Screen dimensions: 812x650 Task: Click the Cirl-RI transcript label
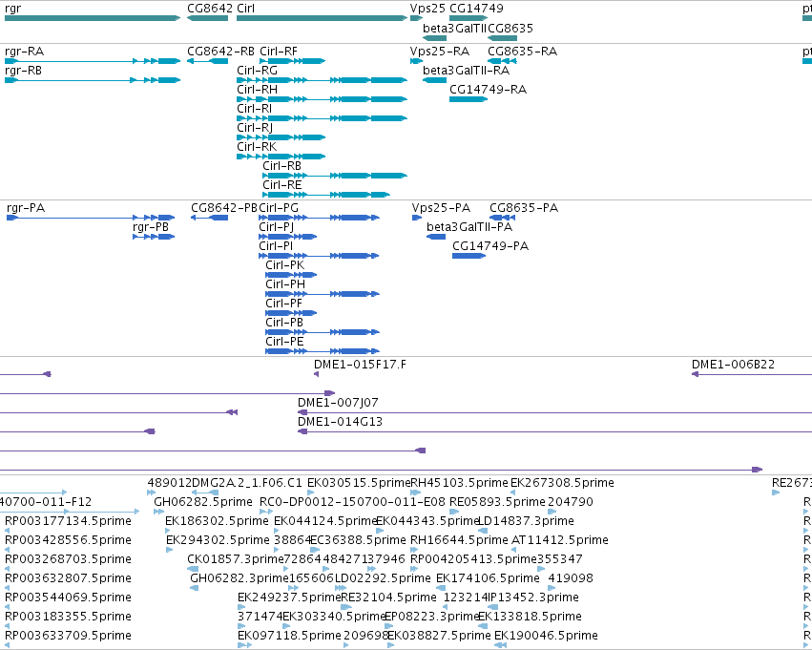coord(254,109)
